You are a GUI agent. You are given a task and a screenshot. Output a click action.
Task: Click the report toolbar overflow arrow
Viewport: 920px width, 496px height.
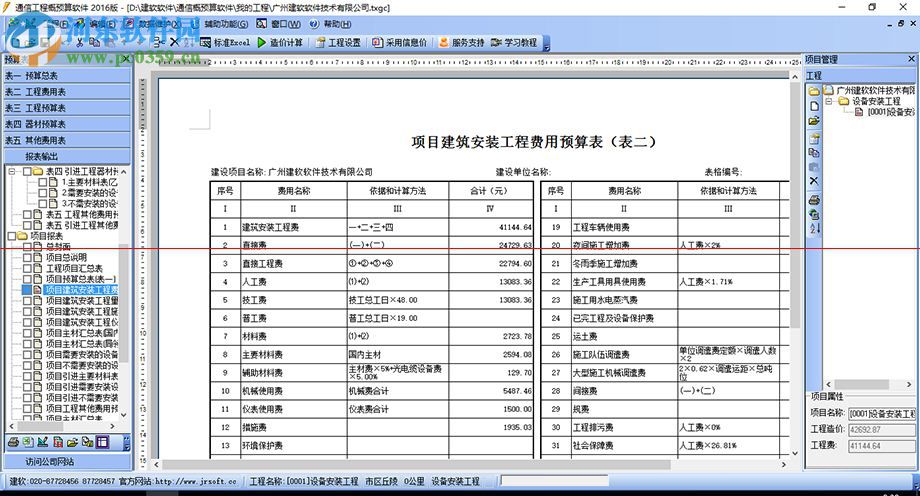[x=127, y=443]
